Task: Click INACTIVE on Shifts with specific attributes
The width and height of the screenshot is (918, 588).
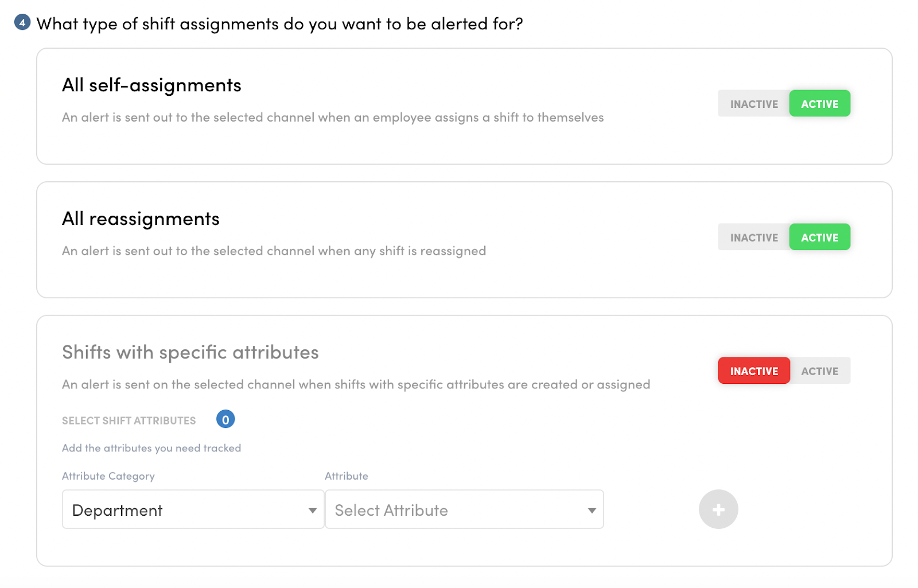Action: coord(753,371)
